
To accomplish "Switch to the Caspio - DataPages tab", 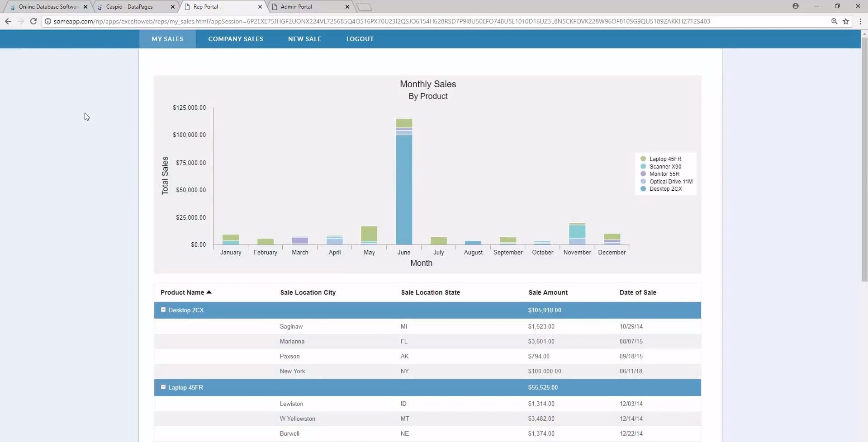I will 129,7.
